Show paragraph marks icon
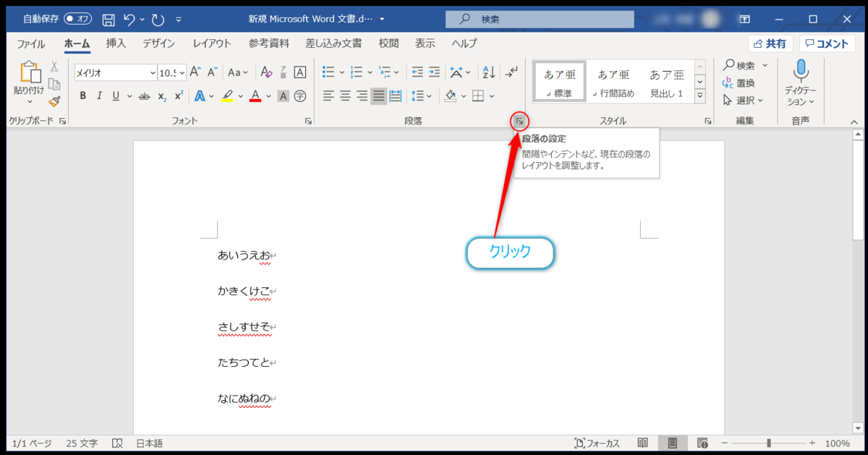 point(512,72)
